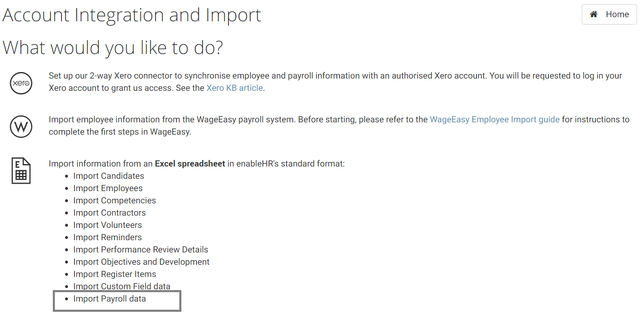Open Import Competencies
The width and height of the screenshot is (644, 322).
pos(114,200)
